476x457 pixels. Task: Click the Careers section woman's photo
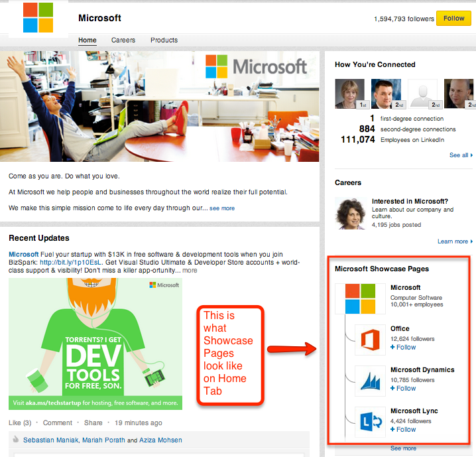[351, 213]
